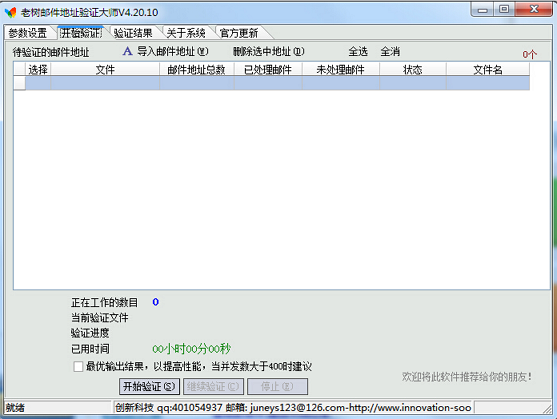Click 全消 to deselect all
Screen dimensions: 557x419
pyautogui.click(x=390, y=52)
